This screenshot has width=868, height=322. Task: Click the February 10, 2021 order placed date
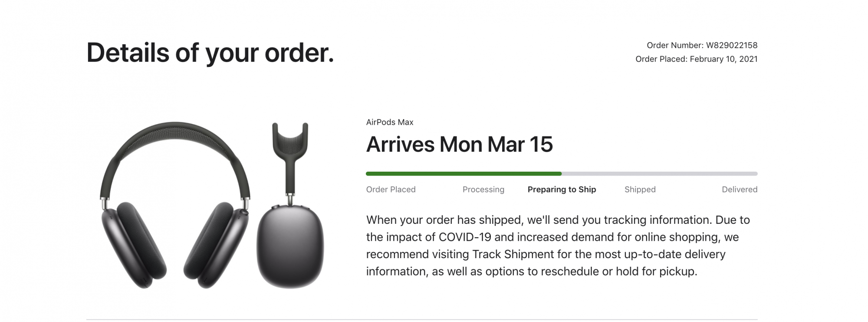723,59
